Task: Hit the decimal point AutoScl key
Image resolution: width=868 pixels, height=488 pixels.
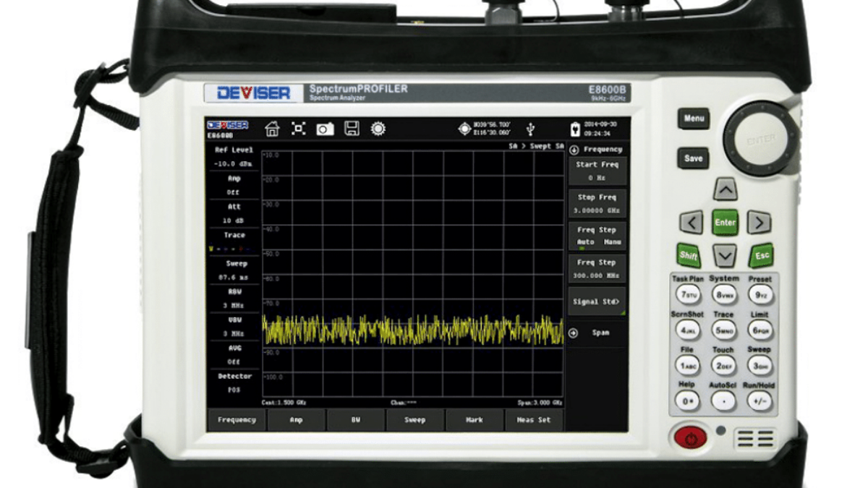Action: click(723, 401)
